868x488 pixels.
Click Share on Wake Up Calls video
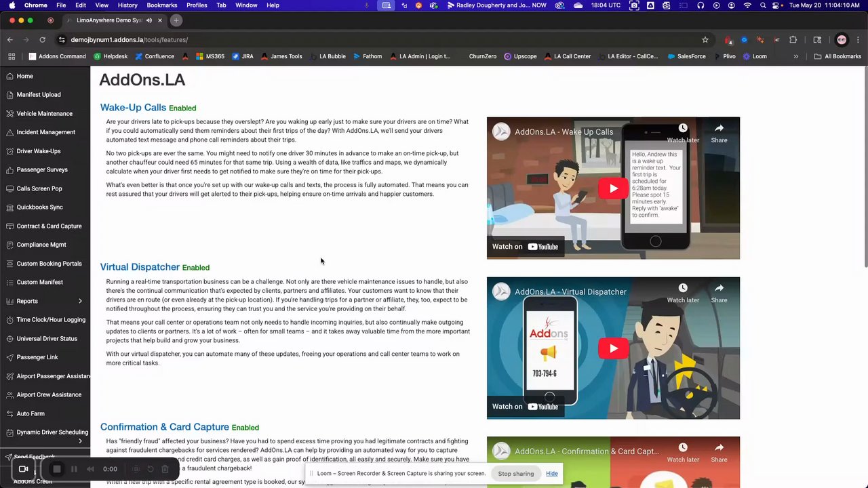[x=719, y=133]
